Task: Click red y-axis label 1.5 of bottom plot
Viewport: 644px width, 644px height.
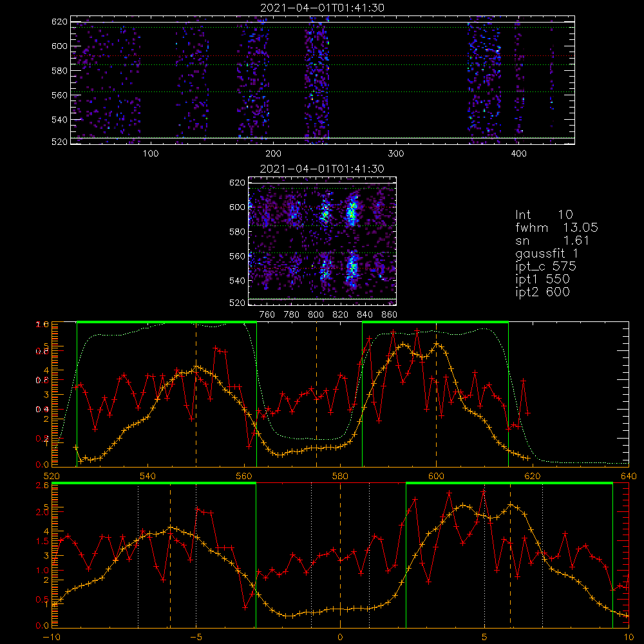Action: coord(43,542)
